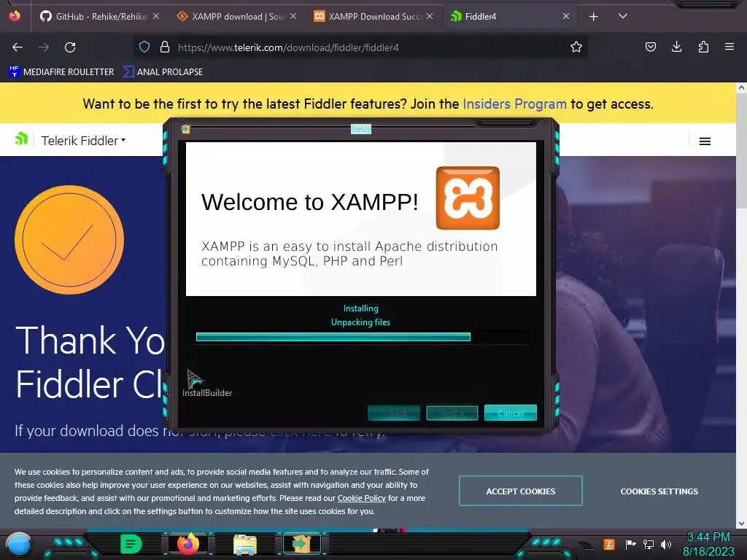Click the Firefox logo in the tab bar
This screenshot has width=747, height=560.
pyautogui.click(x=15, y=15)
